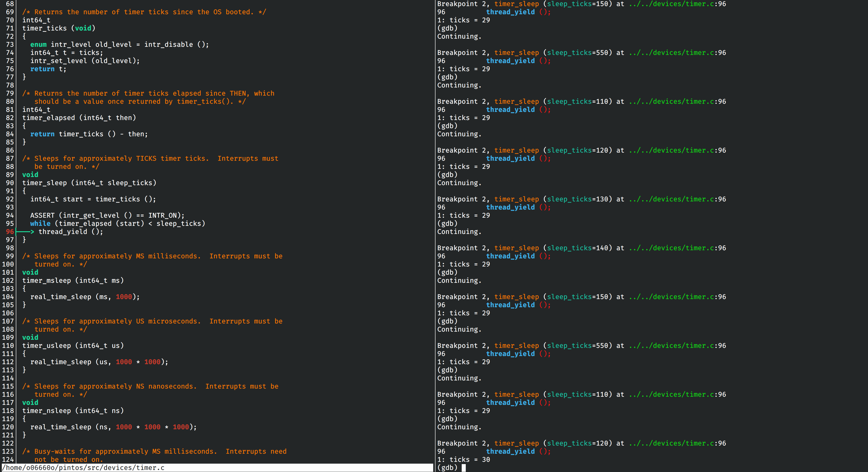
Task: Click 'timer_usleep (int64_t us)' declaration
Action: pos(73,346)
